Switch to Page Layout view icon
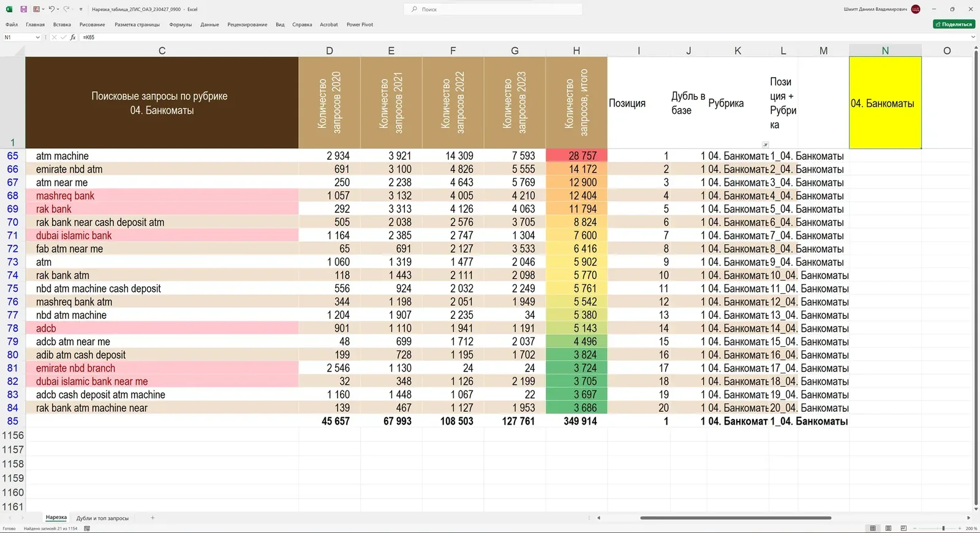The height and width of the screenshot is (533, 980). 888,528
